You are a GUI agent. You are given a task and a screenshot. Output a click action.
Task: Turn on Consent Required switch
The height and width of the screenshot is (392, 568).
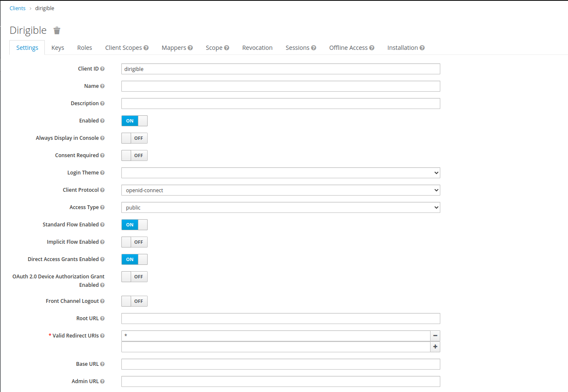[x=134, y=155]
